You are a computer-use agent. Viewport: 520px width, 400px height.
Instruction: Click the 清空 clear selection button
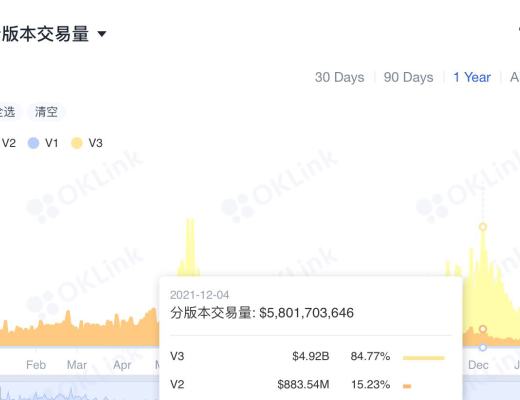pyautogui.click(x=46, y=112)
